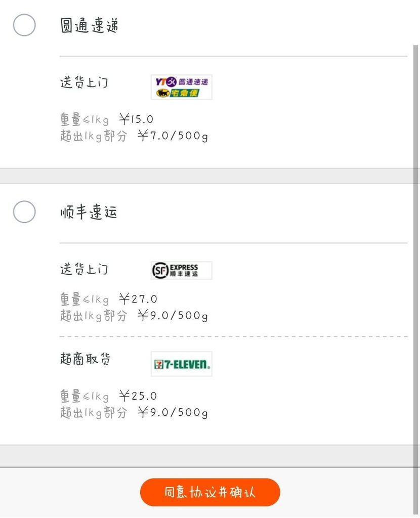The image size is (420, 518).
Task: Click the dashed divider above 超商取货
Action: coord(233,336)
